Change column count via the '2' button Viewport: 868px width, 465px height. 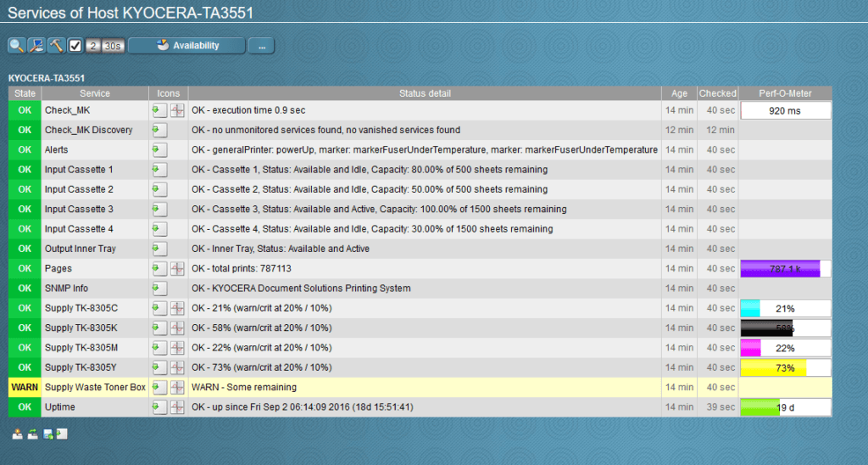click(x=93, y=46)
